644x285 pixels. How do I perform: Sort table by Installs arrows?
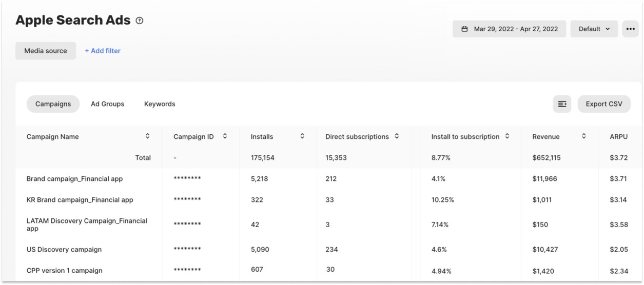(x=302, y=136)
